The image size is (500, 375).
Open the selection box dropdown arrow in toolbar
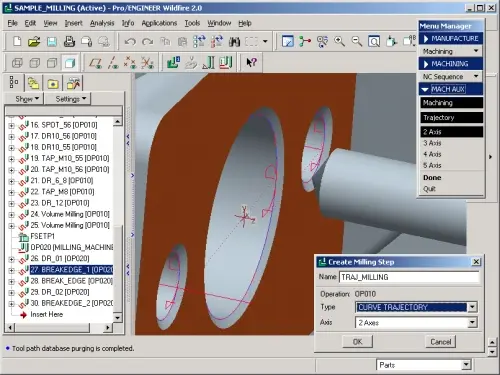(265, 42)
